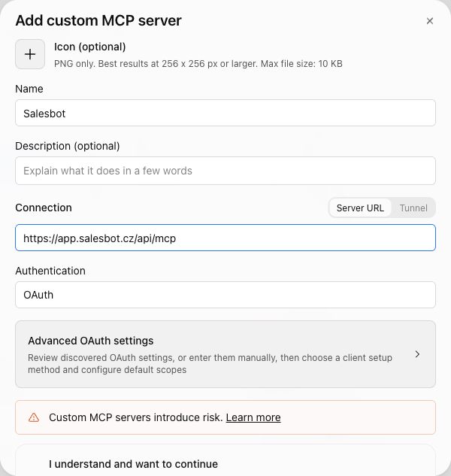Click the server URL field with salesbot.cz address
This screenshot has height=476, width=451.
pos(225,238)
